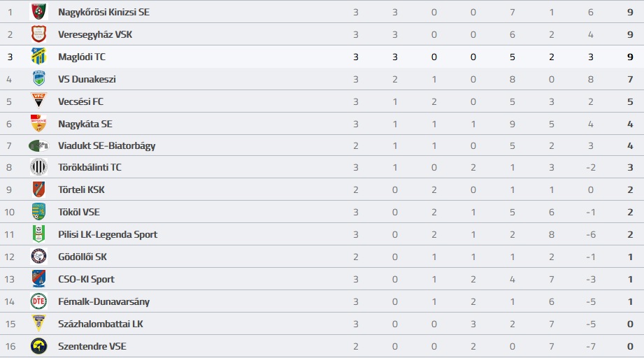Screen dimensions: 644x358
Task: Select the Maglódi TC name in highlighted row
Action: 82,57
